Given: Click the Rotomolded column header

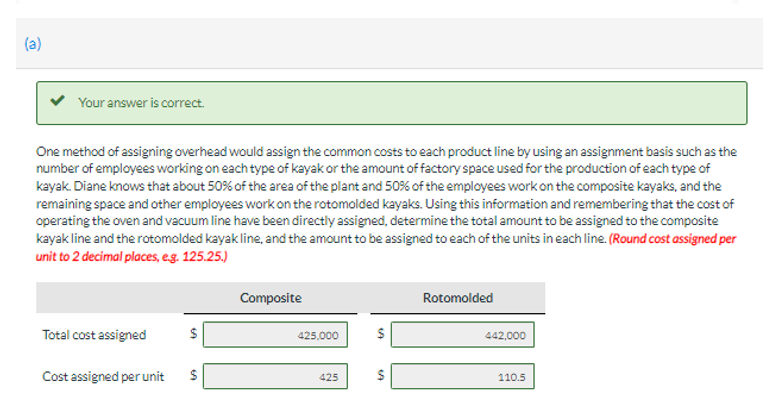Looking at the screenshot, I should 458,298.
